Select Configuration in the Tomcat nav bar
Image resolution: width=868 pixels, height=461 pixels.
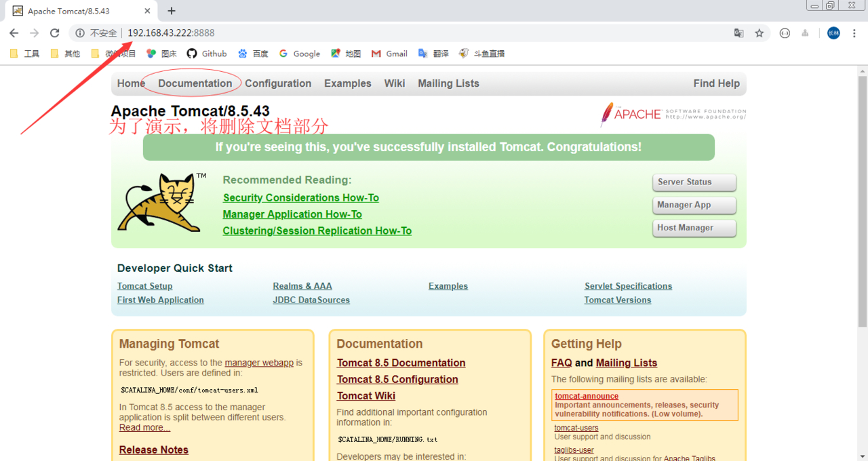coord(278,83)
